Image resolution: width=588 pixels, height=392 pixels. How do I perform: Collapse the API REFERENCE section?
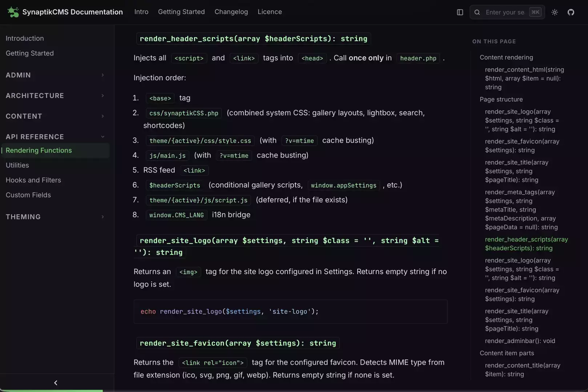tap(55, 137)
